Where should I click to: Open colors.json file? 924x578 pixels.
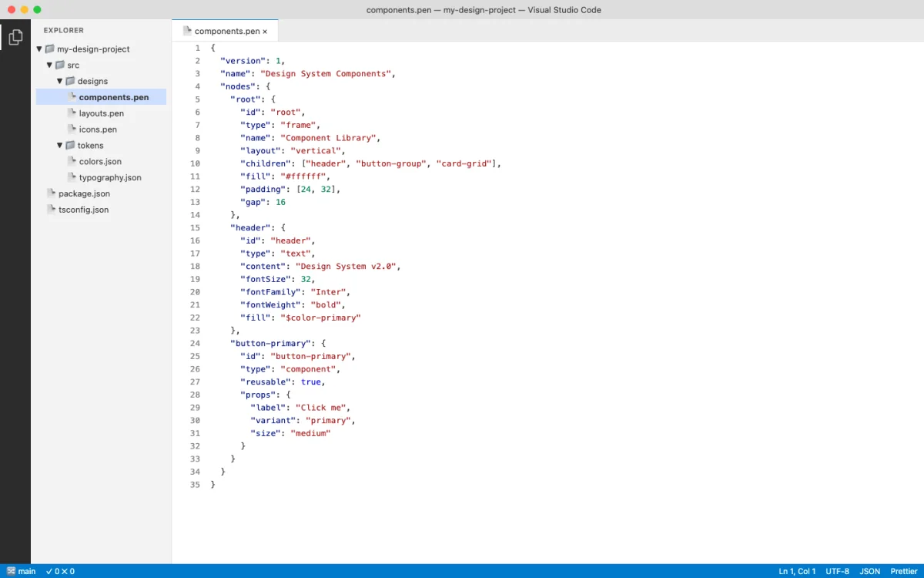pyautogui.click(x=101, y=162)
